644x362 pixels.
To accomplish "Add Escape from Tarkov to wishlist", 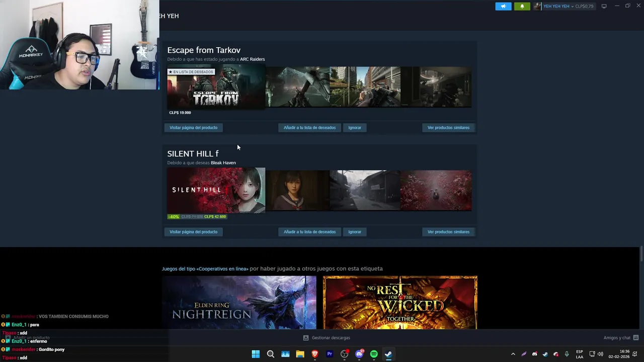I will (x=309, y=128).
